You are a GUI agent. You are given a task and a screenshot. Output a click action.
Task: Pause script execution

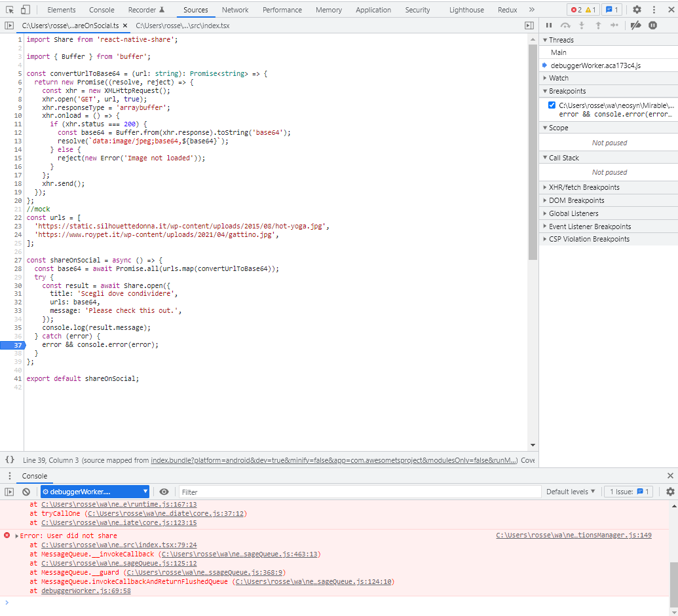pos(549,26)
